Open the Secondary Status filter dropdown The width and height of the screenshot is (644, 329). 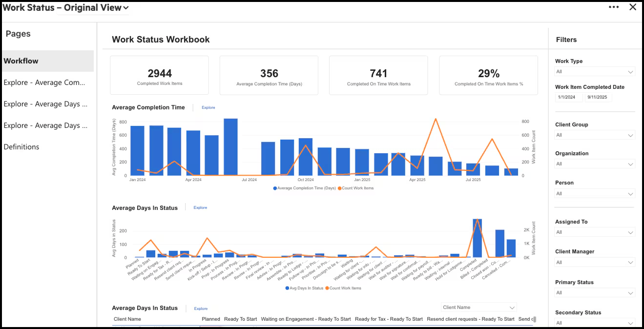(595, 323)
